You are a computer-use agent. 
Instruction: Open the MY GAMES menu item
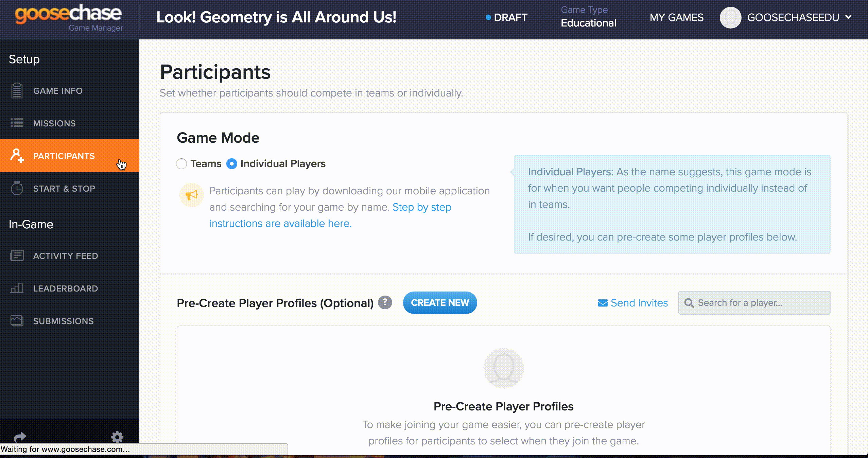(x=676, y=17)
